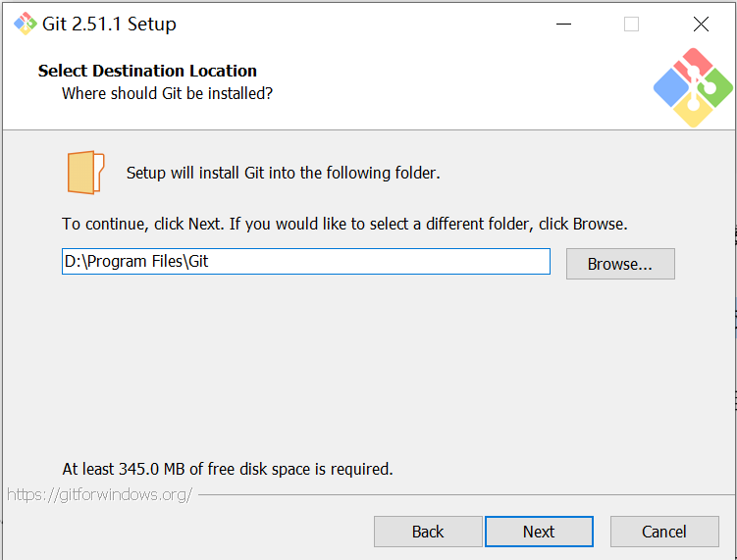Click the red diamond of the Git logo
Image resolution: width=737 pixels, height=560 pixels.
[x=694, y=67]
